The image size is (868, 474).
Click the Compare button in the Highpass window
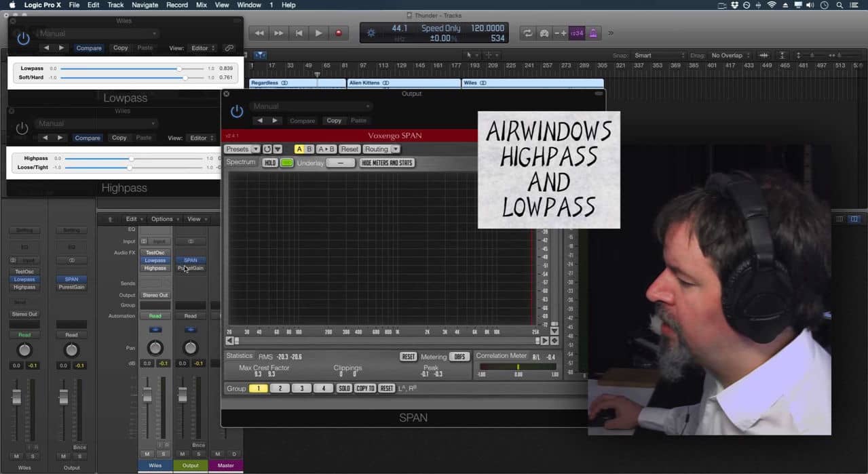point(88,138)
